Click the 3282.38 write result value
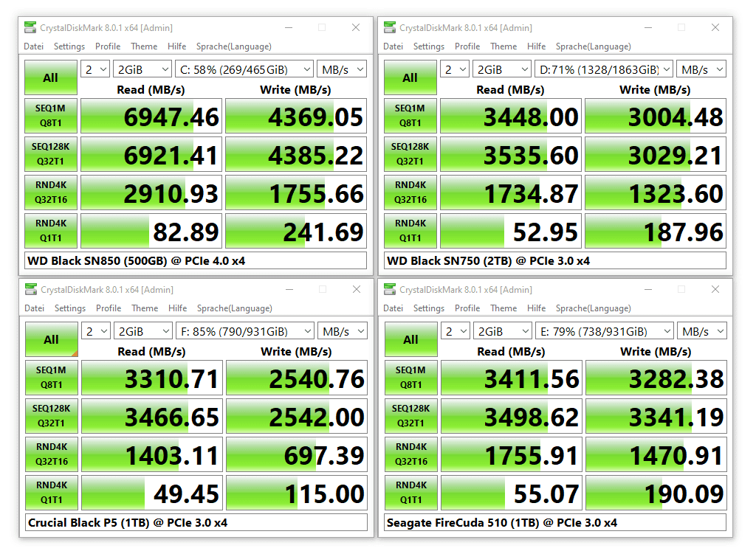Viewport: 756px width, 551px height. click(x=656, y=378)
